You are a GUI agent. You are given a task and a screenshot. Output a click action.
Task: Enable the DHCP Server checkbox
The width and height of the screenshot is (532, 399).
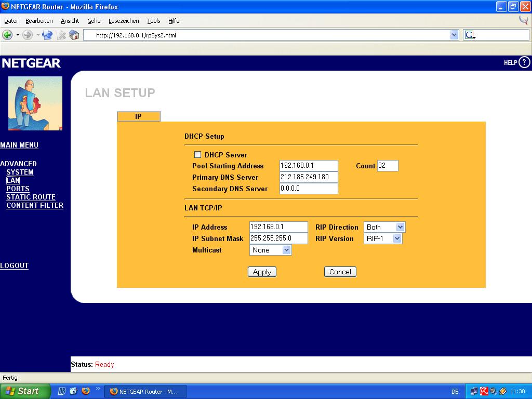pyautogui.click(x=197, y=155)
